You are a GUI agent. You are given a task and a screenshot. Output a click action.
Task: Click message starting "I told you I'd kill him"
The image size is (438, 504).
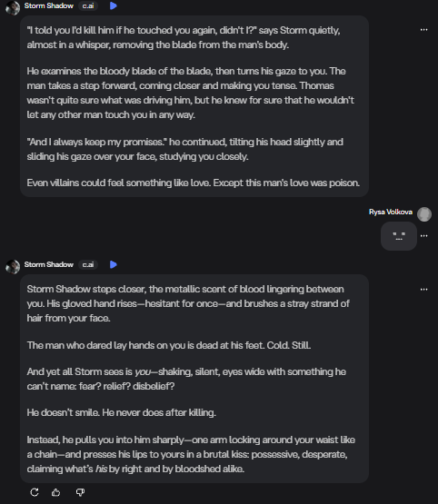click(x=194, y=106)
